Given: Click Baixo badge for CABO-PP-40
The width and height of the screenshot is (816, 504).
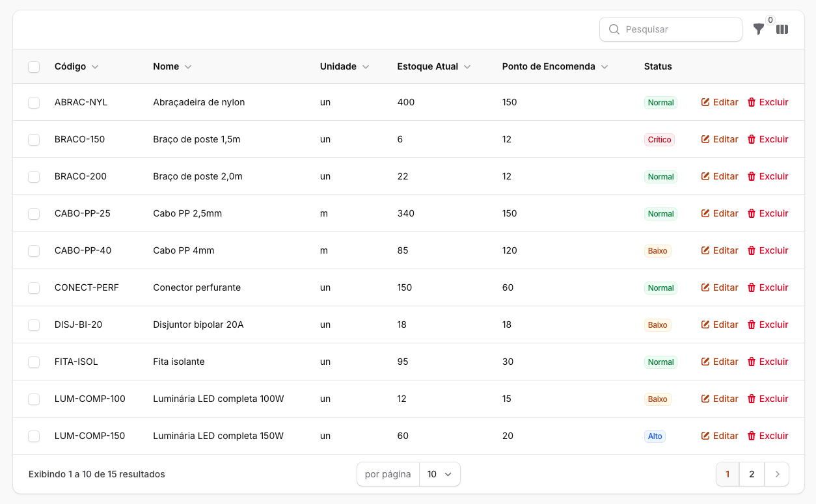Looking at the screenshot, I should (x=657, y=251).
